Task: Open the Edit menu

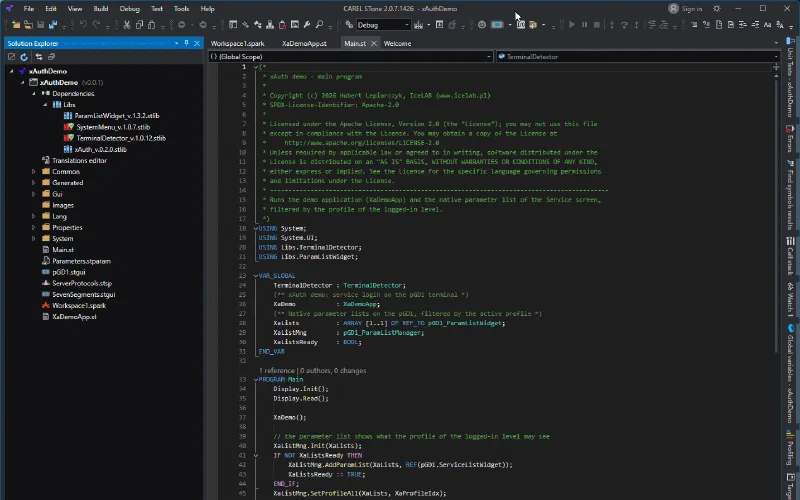Action: tap(51, 9)
